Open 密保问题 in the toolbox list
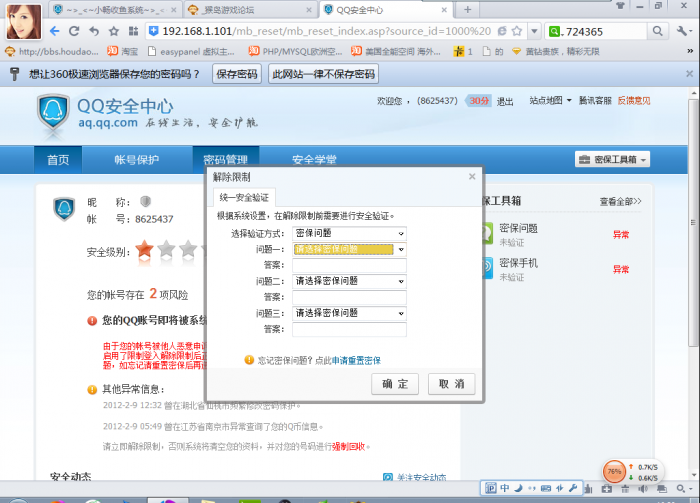 tap(518, 229)
